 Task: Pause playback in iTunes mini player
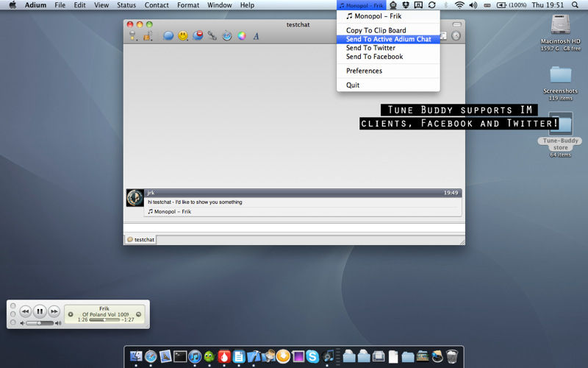point(40,311)
